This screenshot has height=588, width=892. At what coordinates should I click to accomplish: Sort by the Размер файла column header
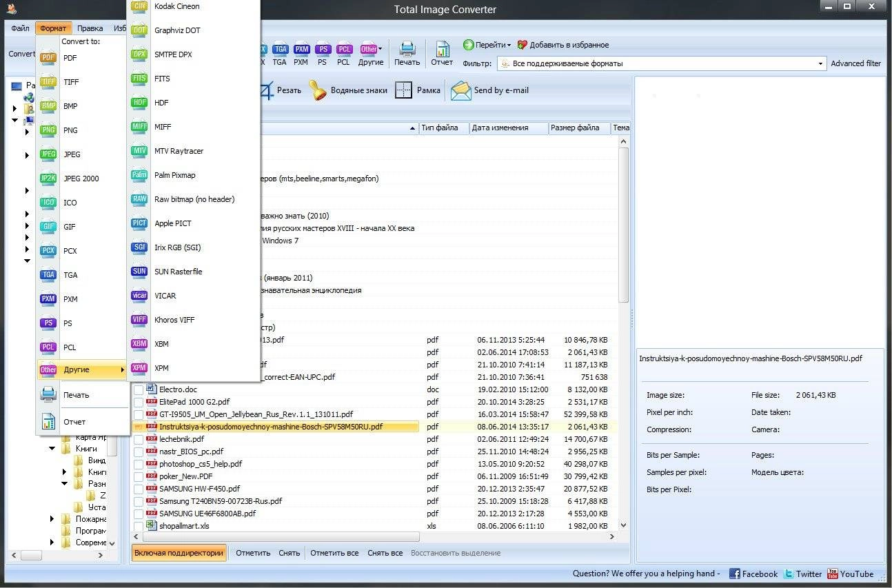click(579, 128)
